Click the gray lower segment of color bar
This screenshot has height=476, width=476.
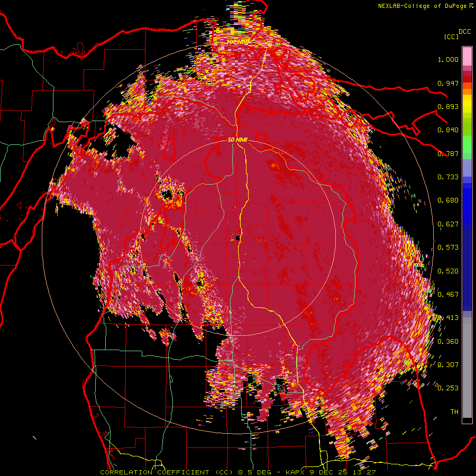[x=467, y=368]
